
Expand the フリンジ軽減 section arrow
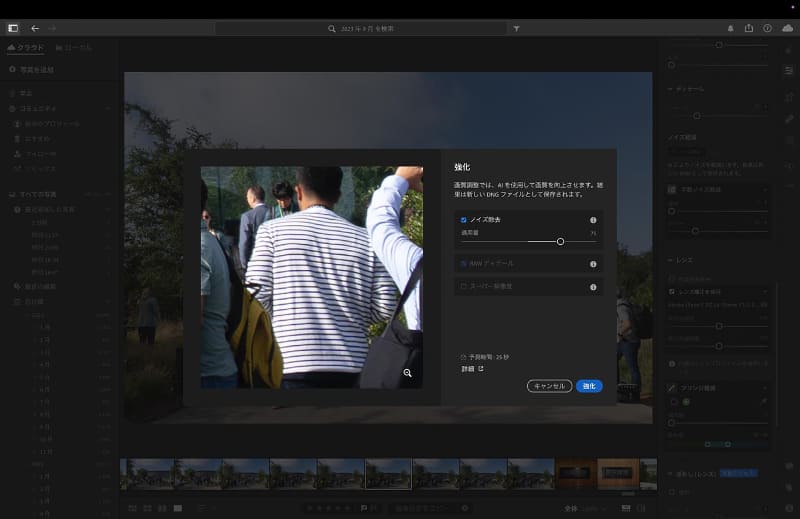tap(765, 388)
